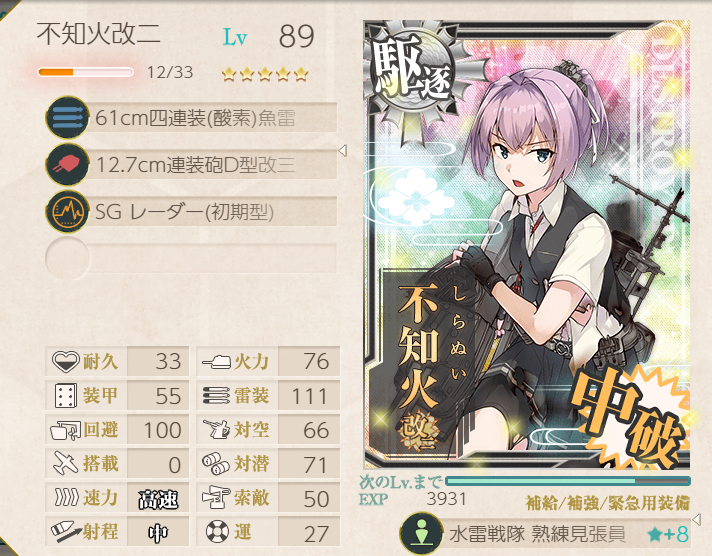The height and width of the screenshot is (556, 712).
Task: Click the teal EXP progress bar
Action: (x=568, y=481)
